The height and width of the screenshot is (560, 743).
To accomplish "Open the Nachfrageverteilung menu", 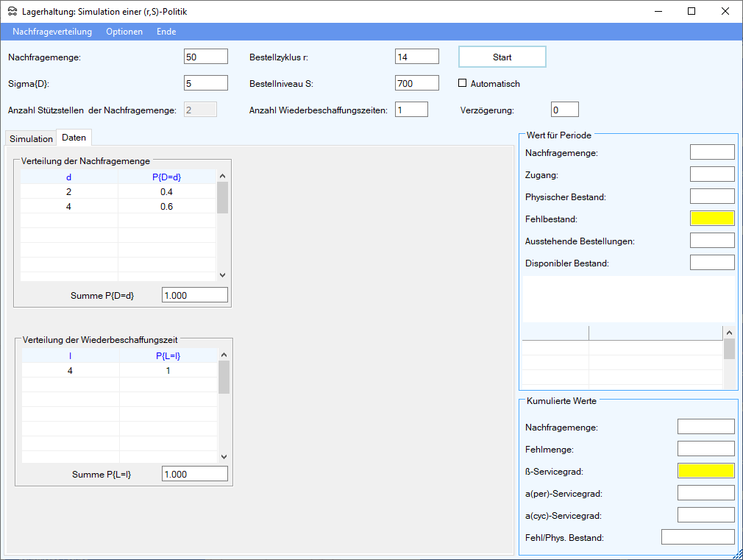I will (52, 32).
